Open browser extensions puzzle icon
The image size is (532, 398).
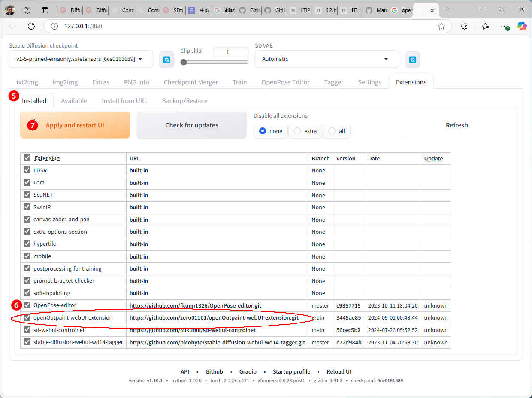[x=464, y=26]
